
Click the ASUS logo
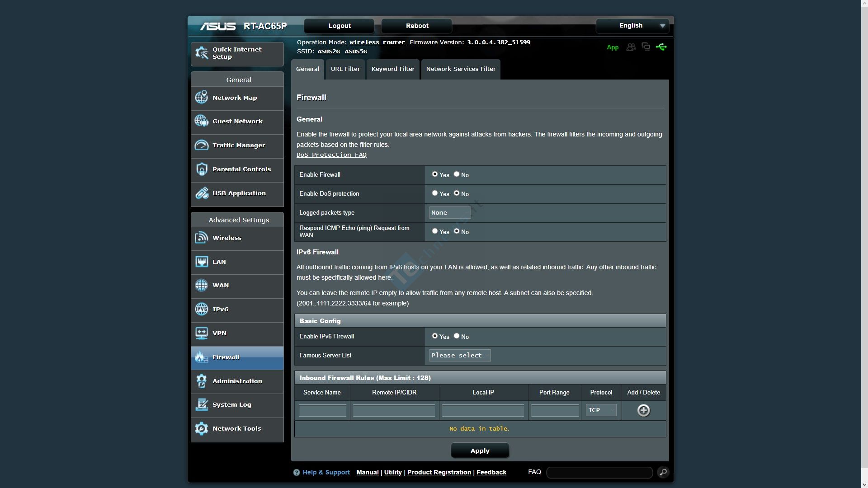pos(218,26)
